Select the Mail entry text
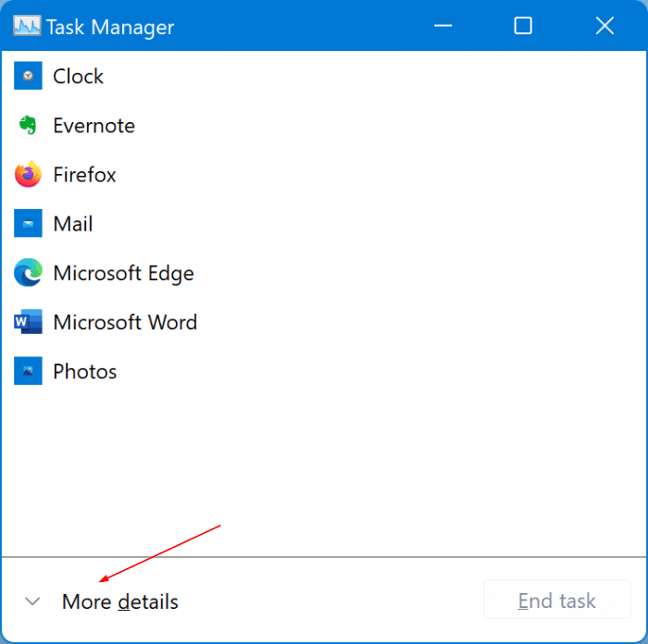Viewport: 648px width, 644px height. 73,224
